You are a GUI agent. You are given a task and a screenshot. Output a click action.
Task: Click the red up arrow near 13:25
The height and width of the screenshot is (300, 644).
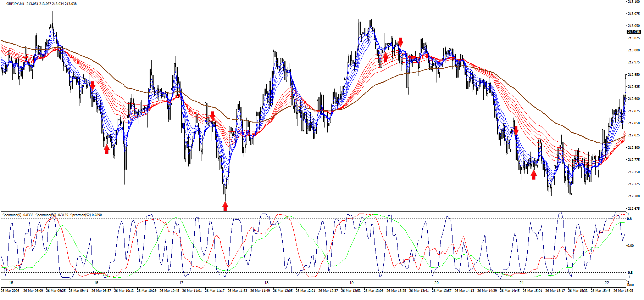385,57
